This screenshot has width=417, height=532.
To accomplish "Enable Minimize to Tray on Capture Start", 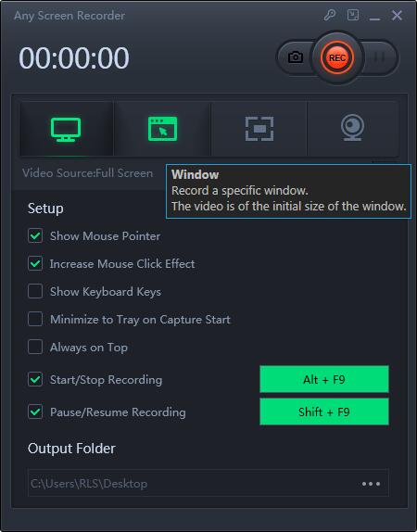I will (35, 319).
